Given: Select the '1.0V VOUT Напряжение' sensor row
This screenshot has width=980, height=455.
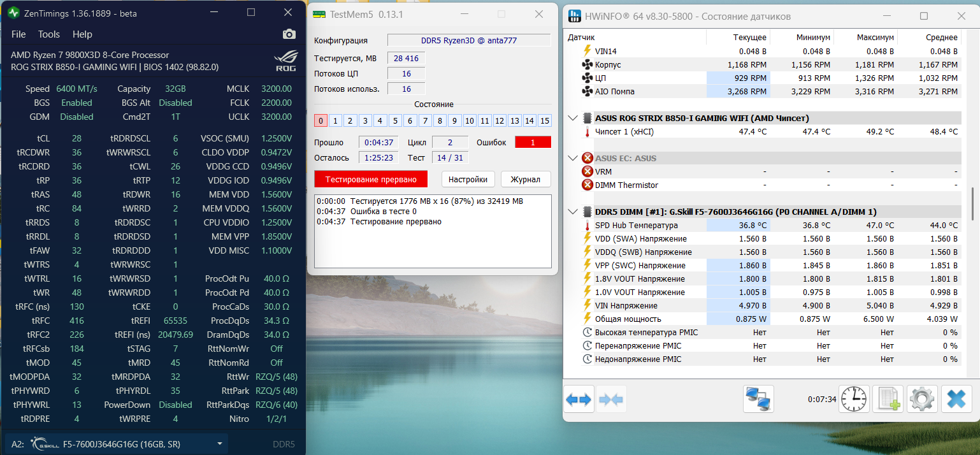Looking at the screenshot, I should 764,292.
